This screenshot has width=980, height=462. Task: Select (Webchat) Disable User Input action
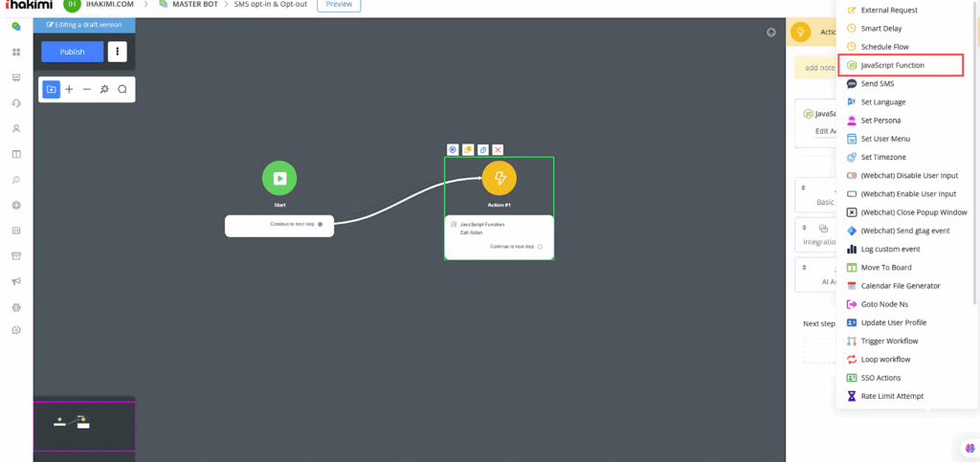coord(908,176)
